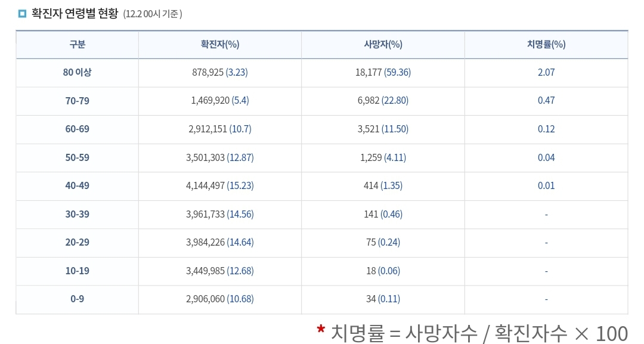The height and width of the screenshot is (344, 644).
Task: Click confirmed cases cell 2,906,060 (10.68)
Action: click(x=219, y=299)
